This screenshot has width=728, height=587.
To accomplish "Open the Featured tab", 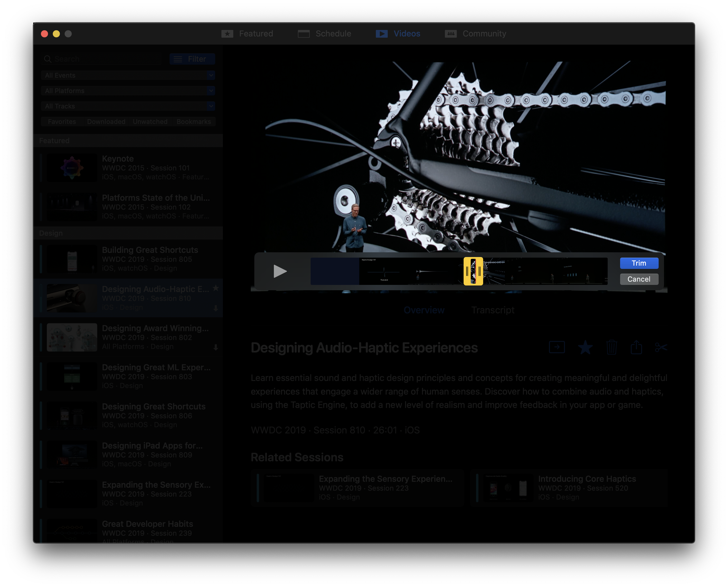I will (x=247, y=34).
